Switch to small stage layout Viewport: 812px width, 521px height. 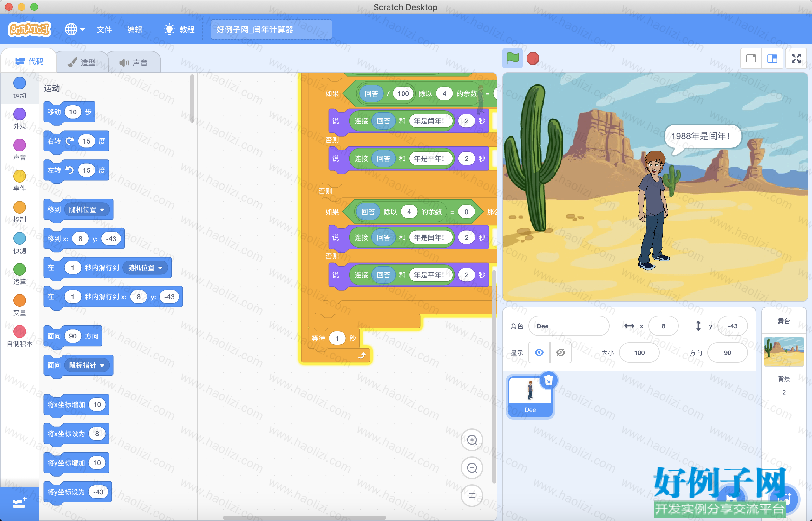click(751, 59)
